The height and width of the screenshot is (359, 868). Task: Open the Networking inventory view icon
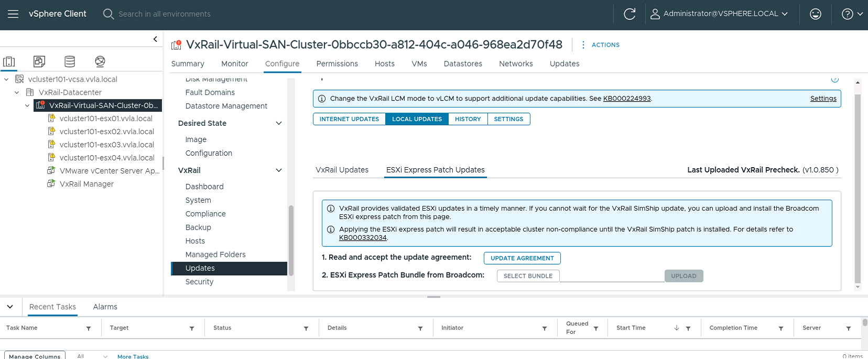[100, 62]
